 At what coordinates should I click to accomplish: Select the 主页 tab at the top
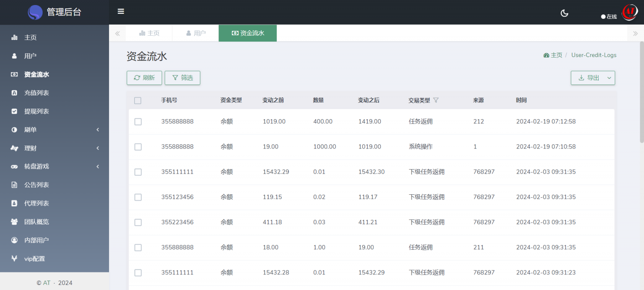coord(149,33)
